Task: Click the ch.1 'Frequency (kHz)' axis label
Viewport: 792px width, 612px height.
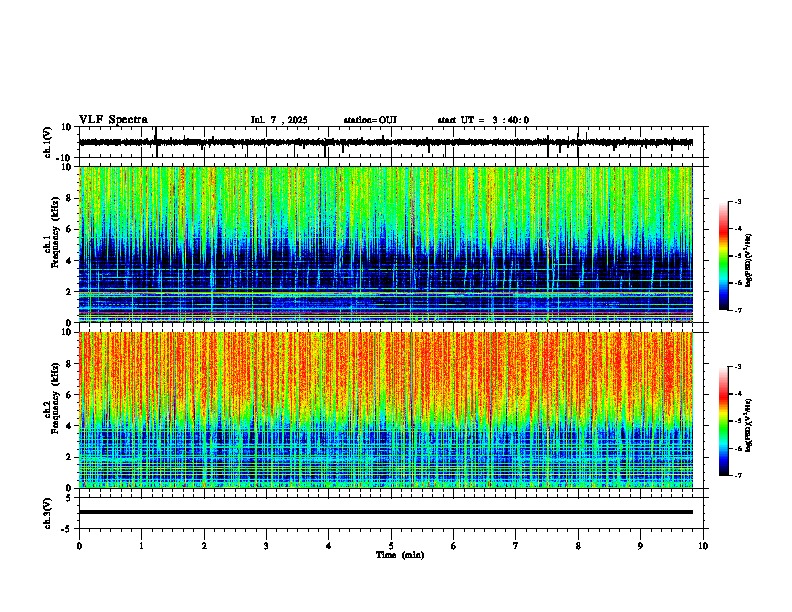Action: click(56, 231)
